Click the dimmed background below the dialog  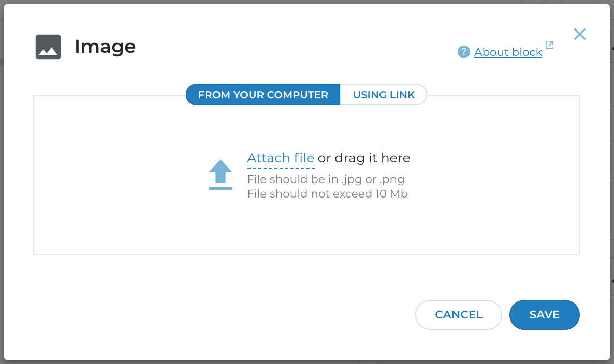tap(307, 362)
